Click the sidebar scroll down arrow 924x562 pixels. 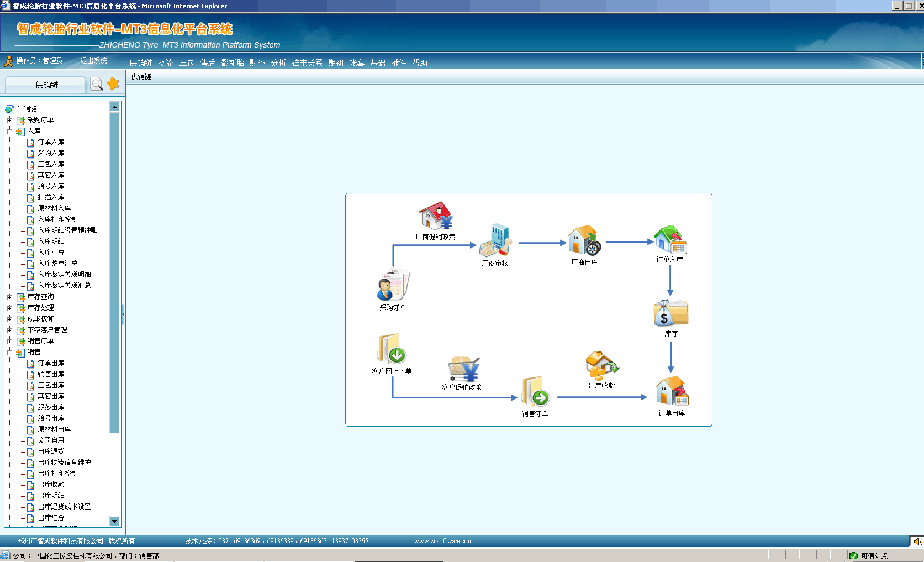115,521
